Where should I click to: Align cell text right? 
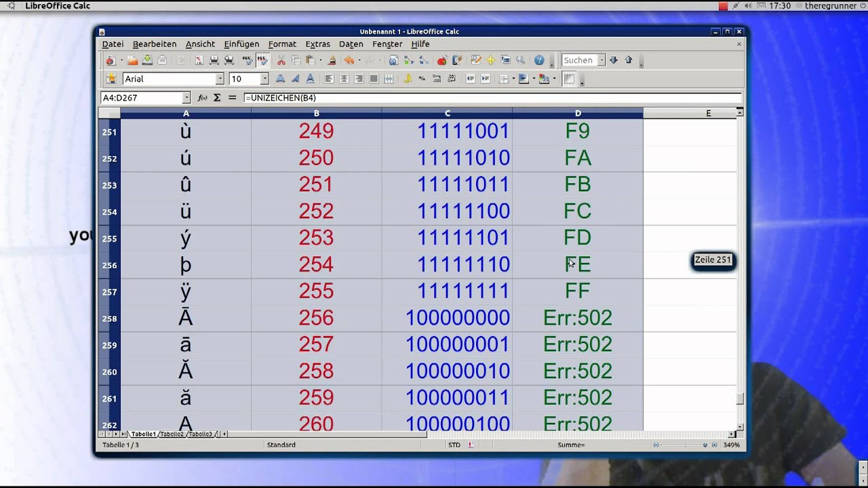359,79
